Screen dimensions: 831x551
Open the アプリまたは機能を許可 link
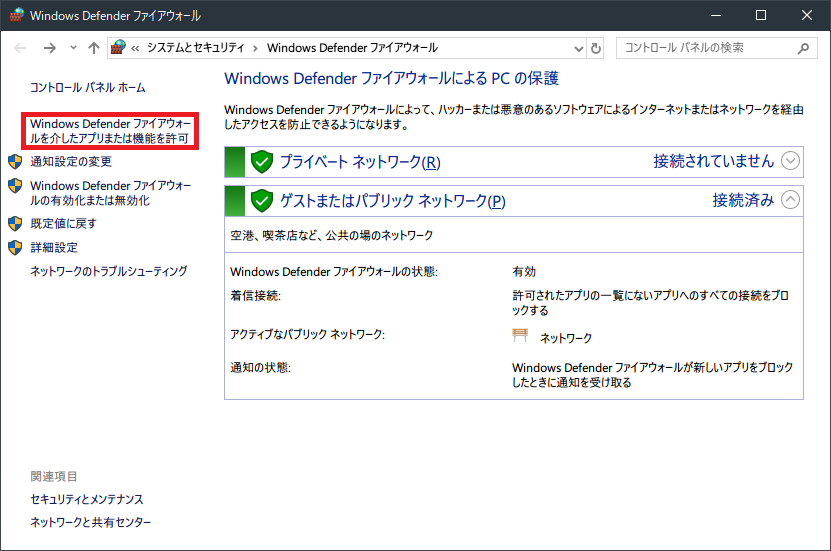110,131
